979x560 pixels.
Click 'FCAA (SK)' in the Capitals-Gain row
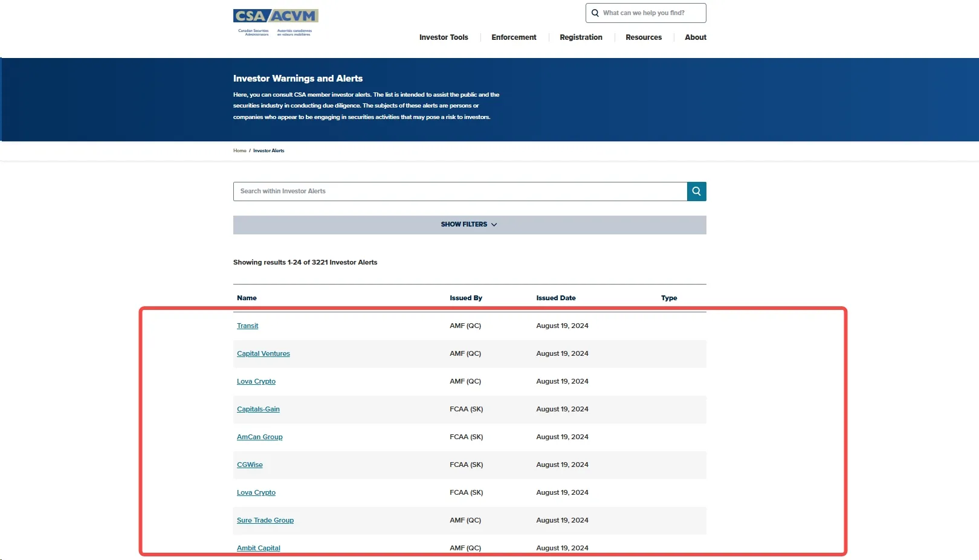(x=467, y=409)
